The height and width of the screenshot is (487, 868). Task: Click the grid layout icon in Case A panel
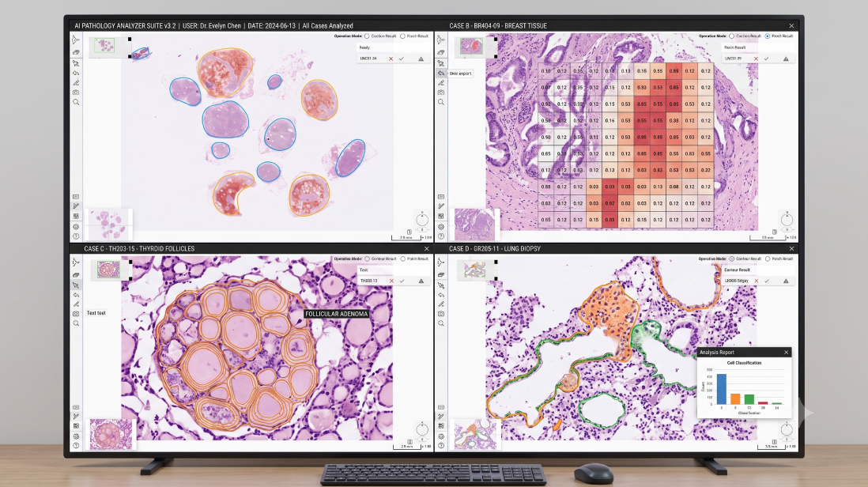coord(76,217)
